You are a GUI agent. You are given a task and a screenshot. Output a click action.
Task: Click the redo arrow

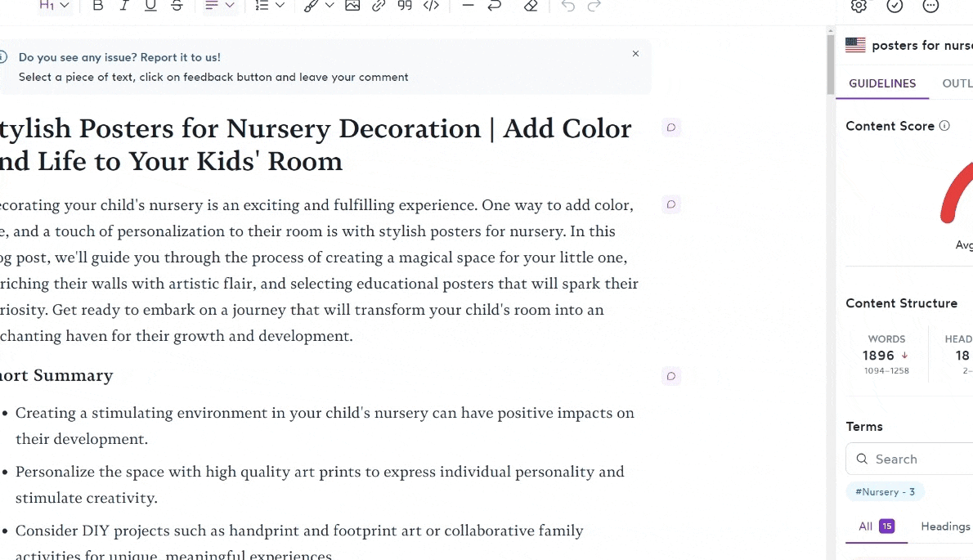point(594,6)
